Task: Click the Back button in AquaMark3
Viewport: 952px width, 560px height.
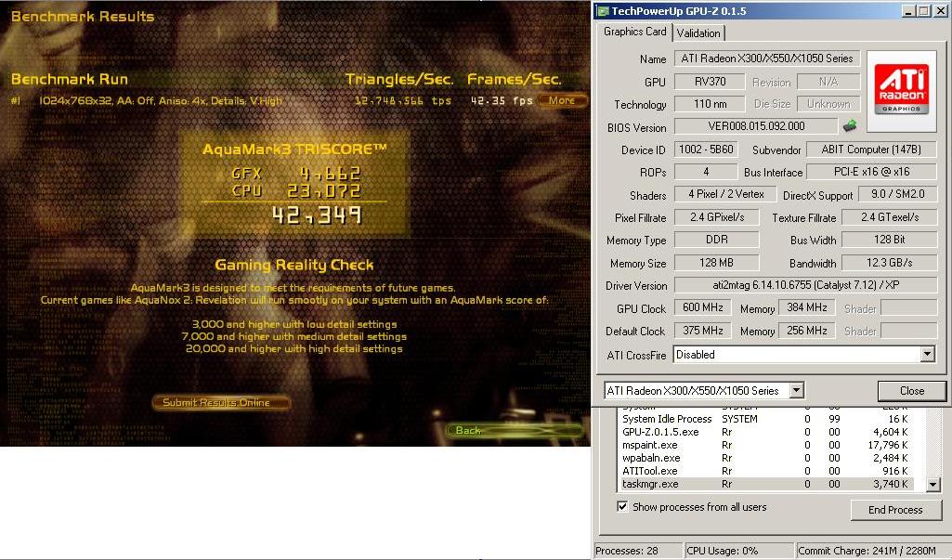Action: pyautogui.click(x=515, y=430)
